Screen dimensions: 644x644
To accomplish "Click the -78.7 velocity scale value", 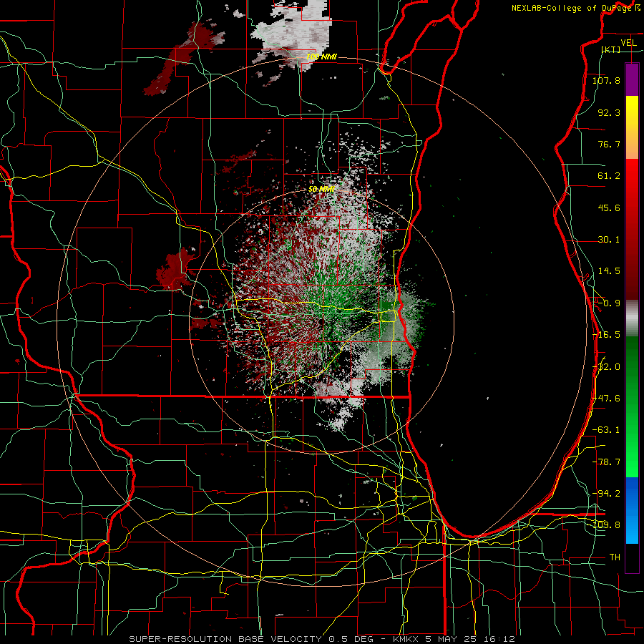I will tap(606, 462).
